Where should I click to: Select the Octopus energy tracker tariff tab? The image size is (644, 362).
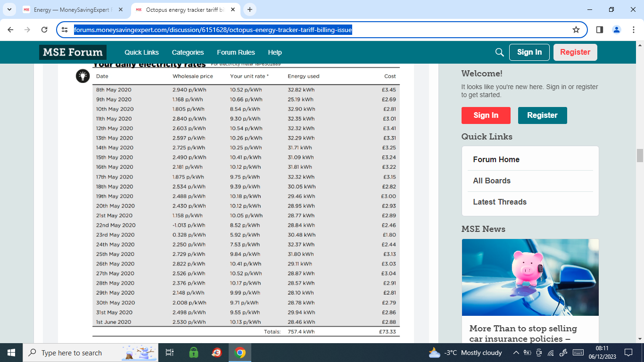coord(186,9)
